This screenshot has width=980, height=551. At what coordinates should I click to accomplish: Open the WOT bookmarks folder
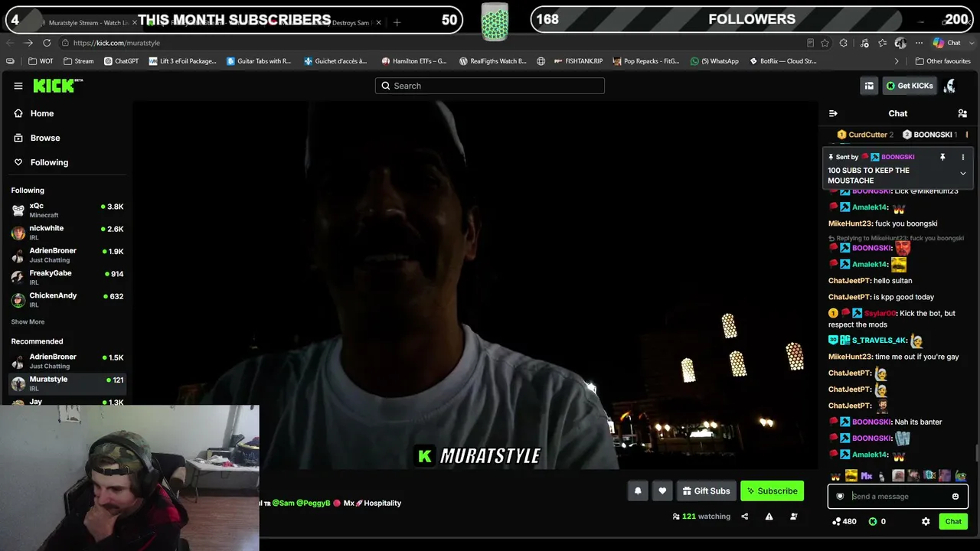[x=41, y=61]
